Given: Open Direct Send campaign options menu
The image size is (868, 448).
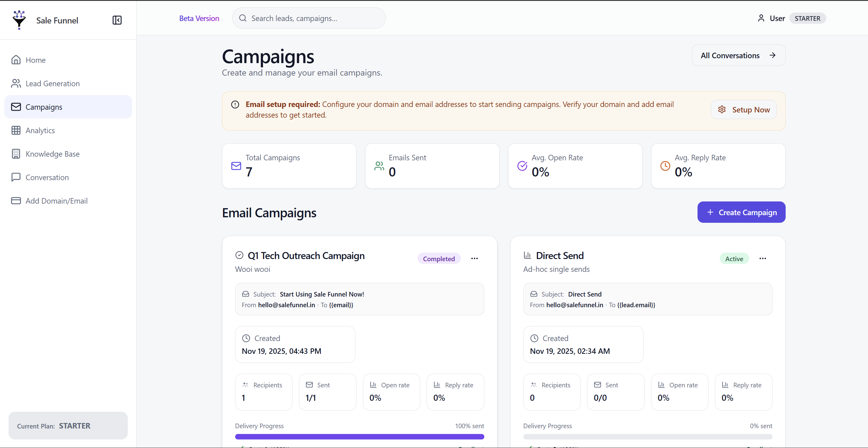Looking at the screenshot, I should (762, 258).
